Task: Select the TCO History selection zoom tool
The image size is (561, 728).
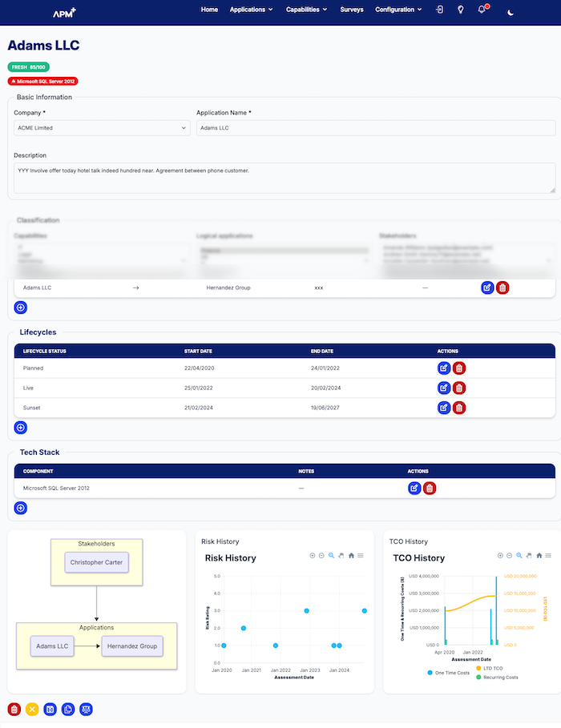Action: 519,556
